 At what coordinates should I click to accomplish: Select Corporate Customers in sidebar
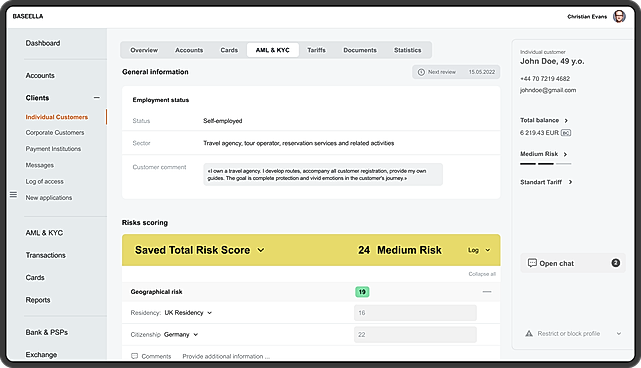click(55, 133)
